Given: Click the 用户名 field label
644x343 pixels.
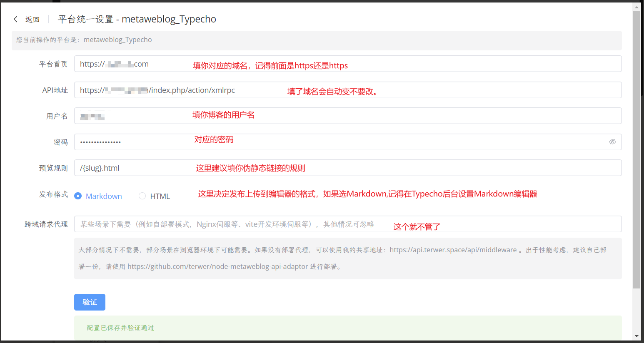Looking at the screenshot, I should pos(57,116).
